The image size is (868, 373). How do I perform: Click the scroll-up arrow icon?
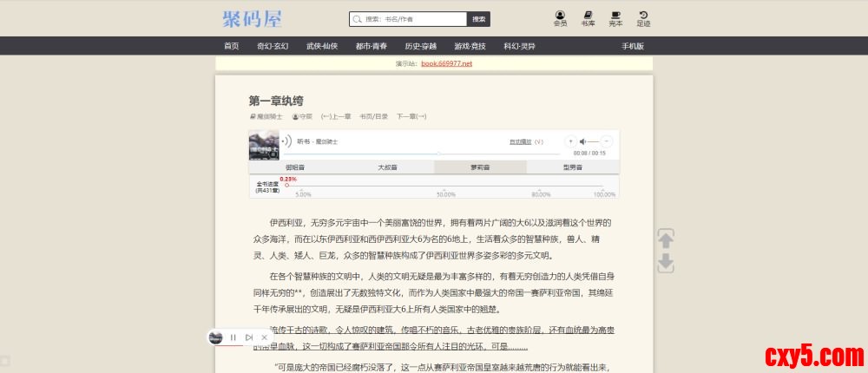tap(666, 239)
